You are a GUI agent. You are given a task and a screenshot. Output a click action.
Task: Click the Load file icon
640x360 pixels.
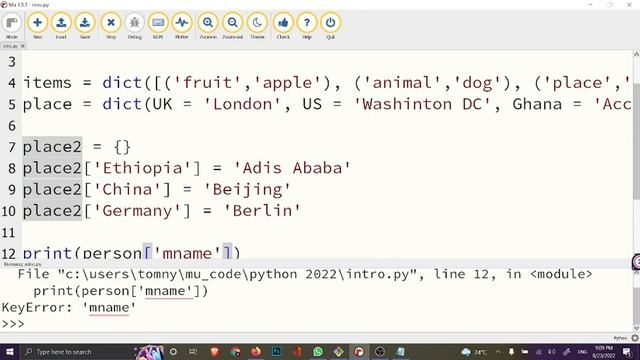(x=61, y=25)
